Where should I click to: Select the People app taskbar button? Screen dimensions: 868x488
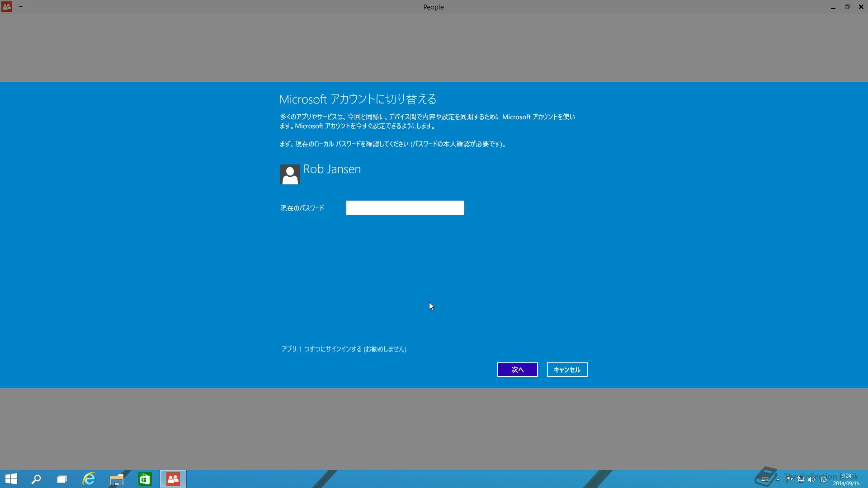(x=173, y=479)
